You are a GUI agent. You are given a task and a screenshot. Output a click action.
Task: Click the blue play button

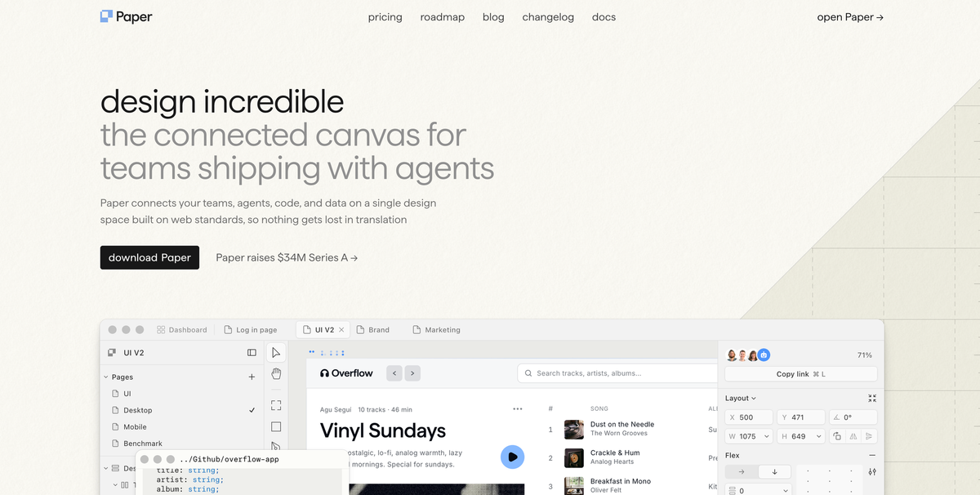[512, 457]
